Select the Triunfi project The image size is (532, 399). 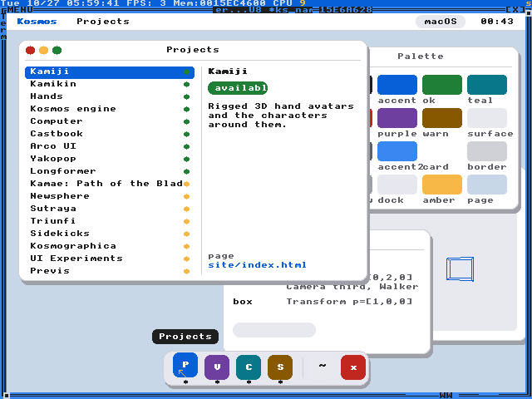coord(110,221)
